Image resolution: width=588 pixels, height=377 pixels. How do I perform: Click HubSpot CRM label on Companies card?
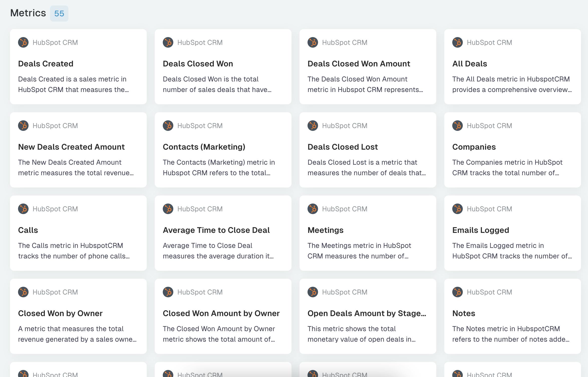point(489,126)
